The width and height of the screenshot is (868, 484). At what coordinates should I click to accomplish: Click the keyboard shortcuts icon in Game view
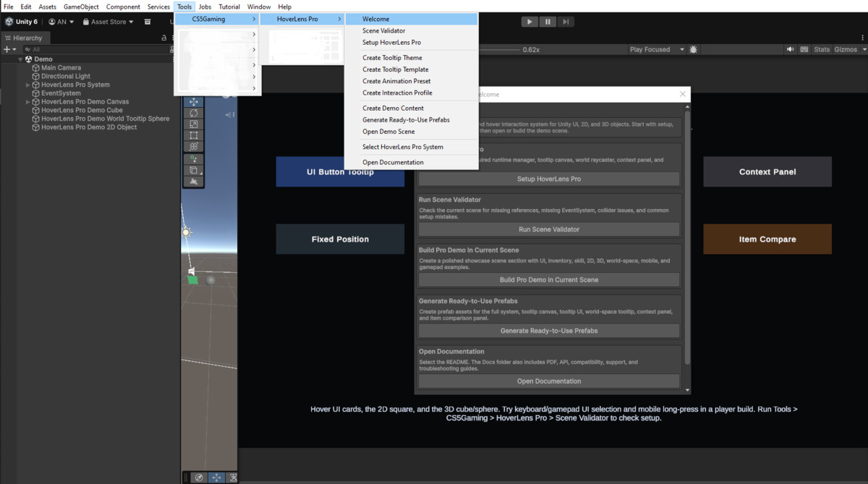pyautogui.click(x=804, y=49)
